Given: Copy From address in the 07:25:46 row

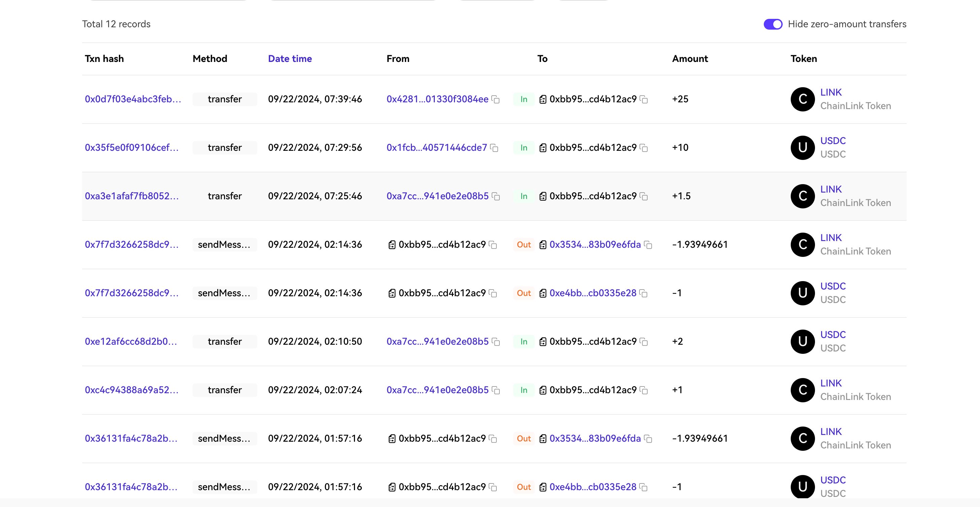Looking at the screenshot, I should point(496,196).
